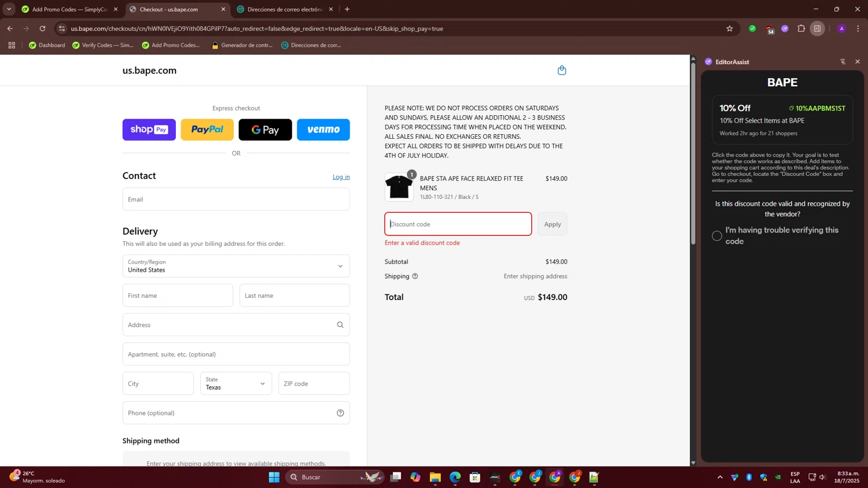This screenshot has height=488, width=868.
Task: Click the Log in link
Action: click(341, 177)
